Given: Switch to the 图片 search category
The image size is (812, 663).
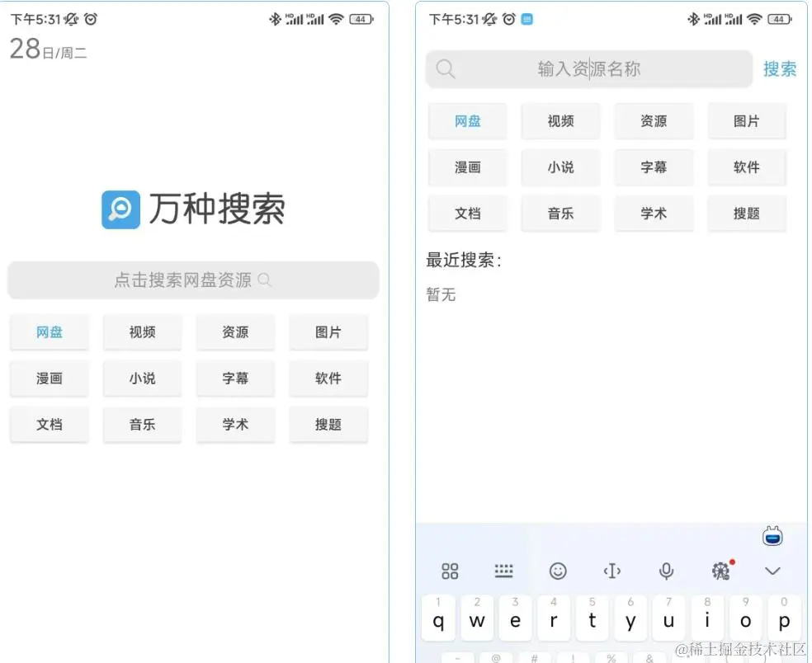Looking at the screenshot, I should [x=747, y=120].
